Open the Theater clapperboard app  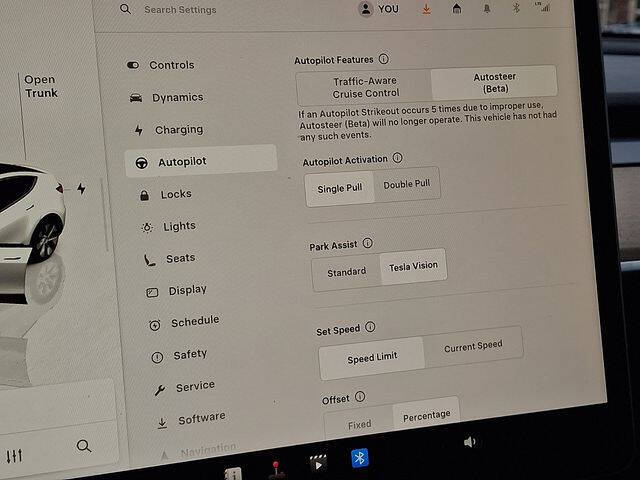tap(319, 462)
